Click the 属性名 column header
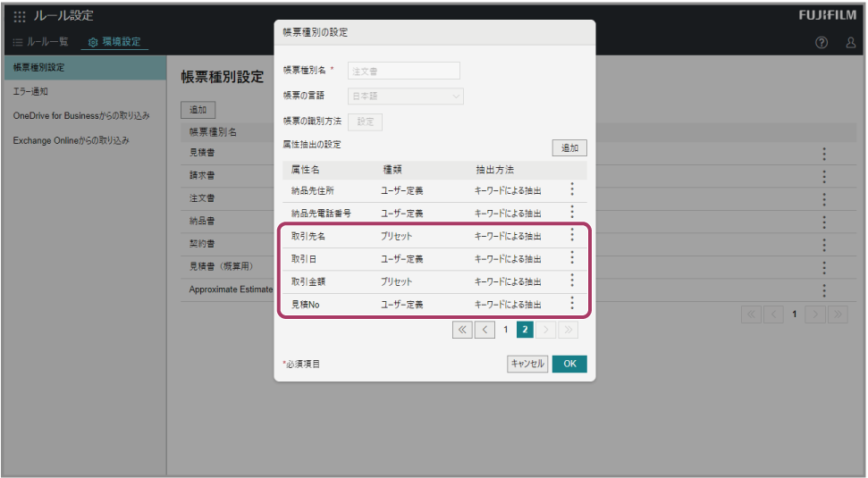 click(x=305, y=170)
